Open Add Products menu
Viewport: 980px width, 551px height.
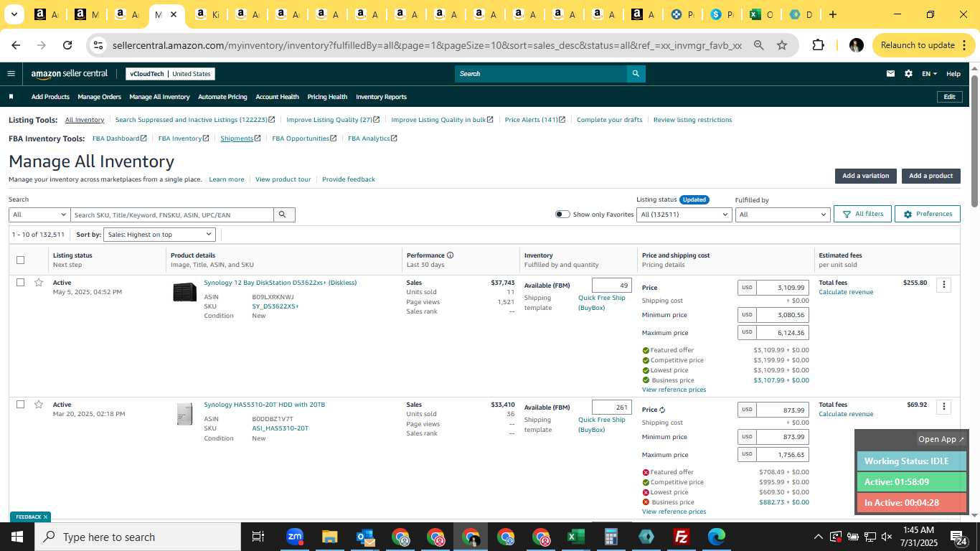coord(50,97)
